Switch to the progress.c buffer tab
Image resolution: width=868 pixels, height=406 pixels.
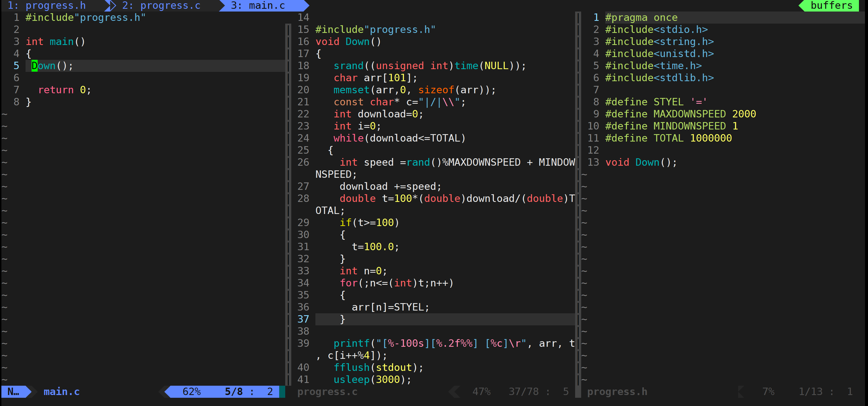pos(162,5)
